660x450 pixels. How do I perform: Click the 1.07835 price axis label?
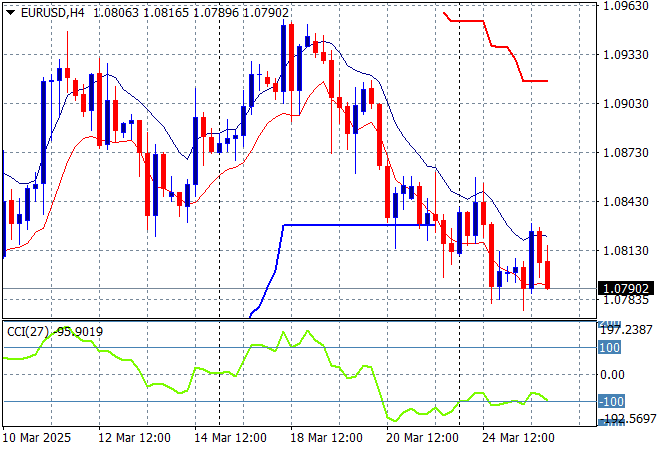(626, 300)
